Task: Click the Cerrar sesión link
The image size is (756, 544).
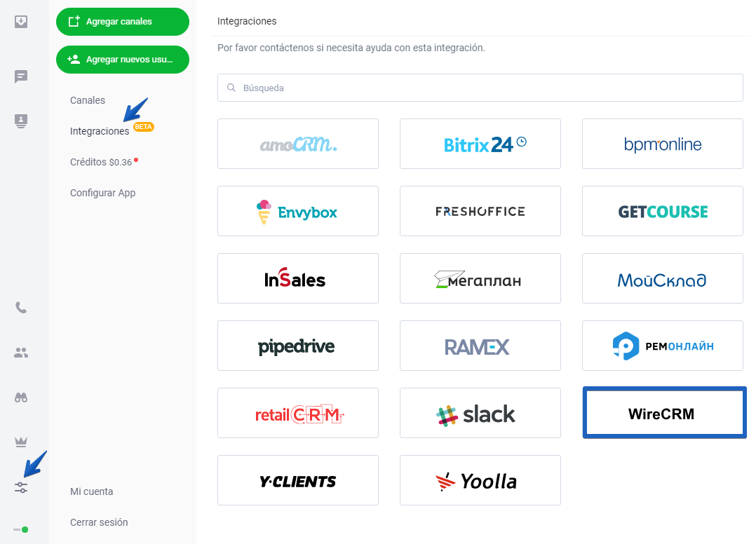Action: (99, 522)
